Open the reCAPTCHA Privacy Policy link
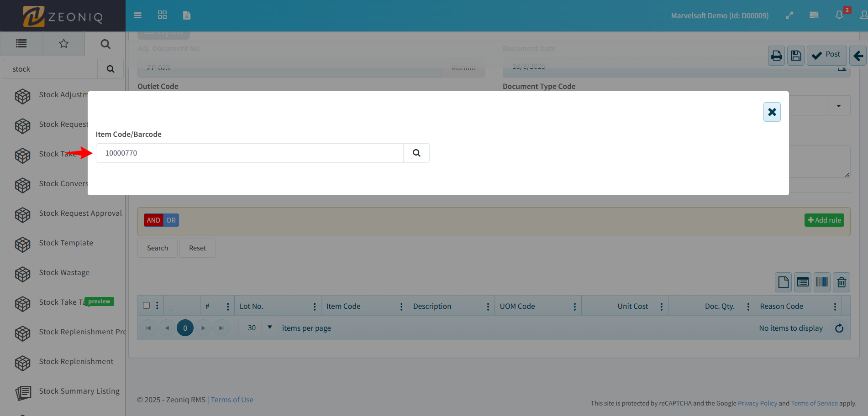Screen dimensions: 868x416 click(758, 403)
